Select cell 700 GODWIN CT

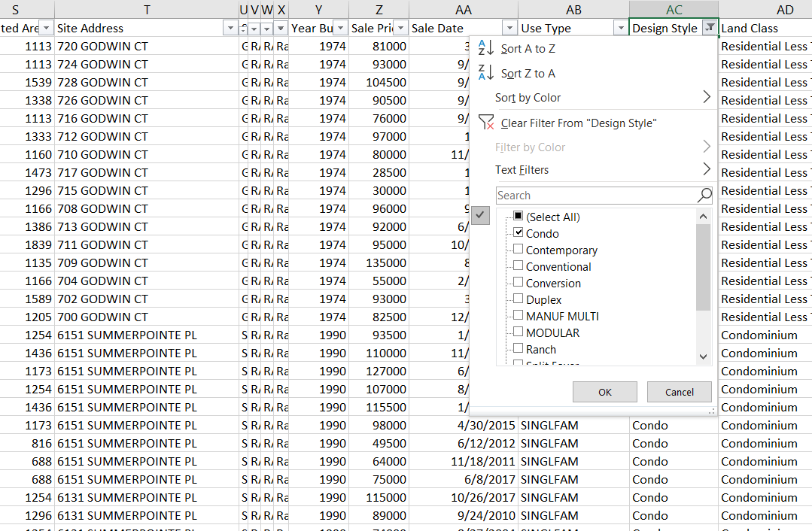(x=147, y=317)
